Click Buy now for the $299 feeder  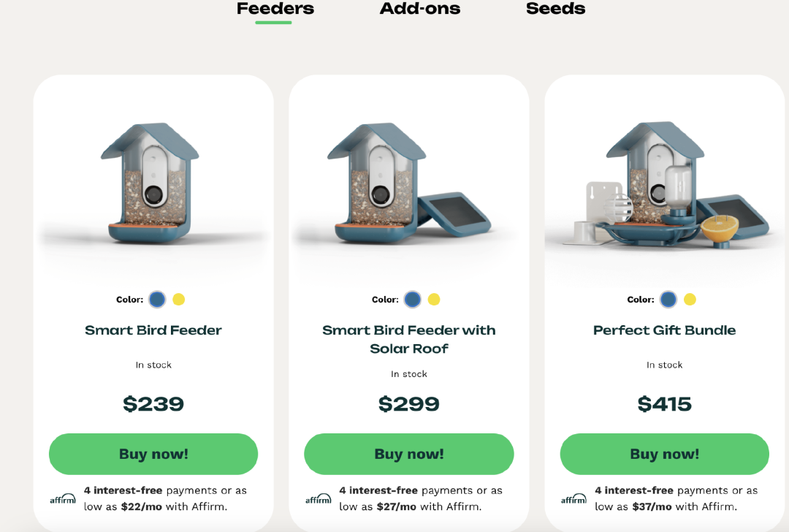pyautogui.click(x=409, y=454)
